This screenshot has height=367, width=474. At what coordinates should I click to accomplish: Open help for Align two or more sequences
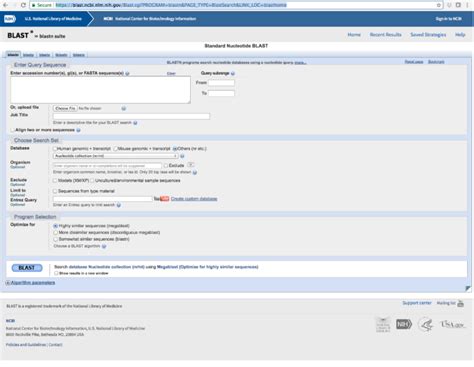pos(78,130)
